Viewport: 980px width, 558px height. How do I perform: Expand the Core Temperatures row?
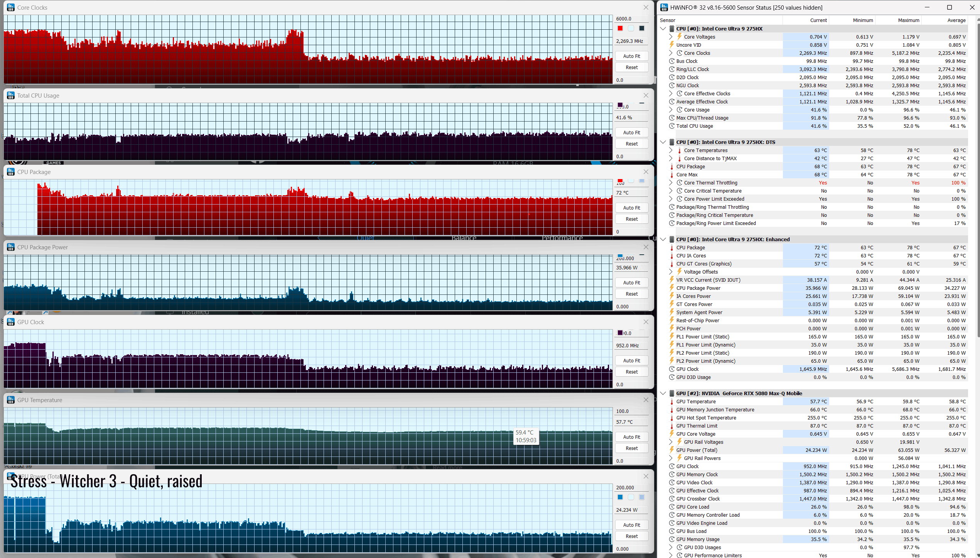coord(671,150)
